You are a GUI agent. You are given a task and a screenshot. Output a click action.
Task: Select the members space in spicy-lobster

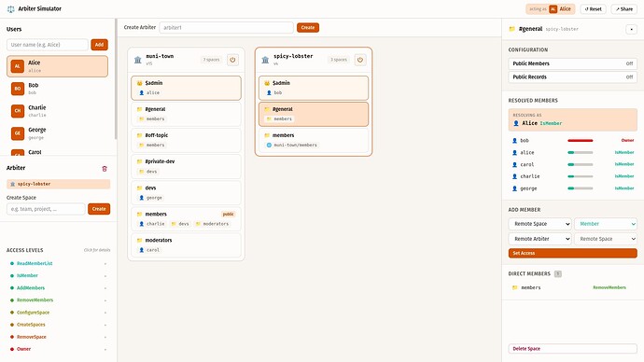click(x=314, y=140)
